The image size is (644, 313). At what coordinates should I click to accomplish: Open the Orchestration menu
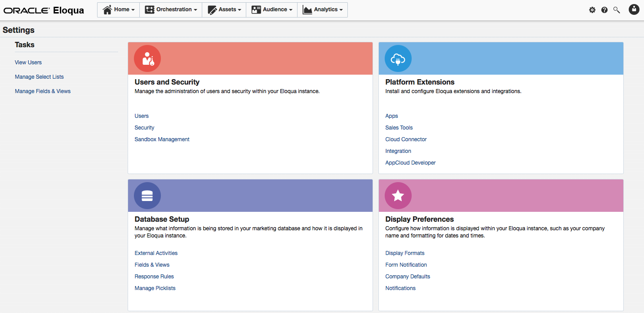tap(171, 9)
